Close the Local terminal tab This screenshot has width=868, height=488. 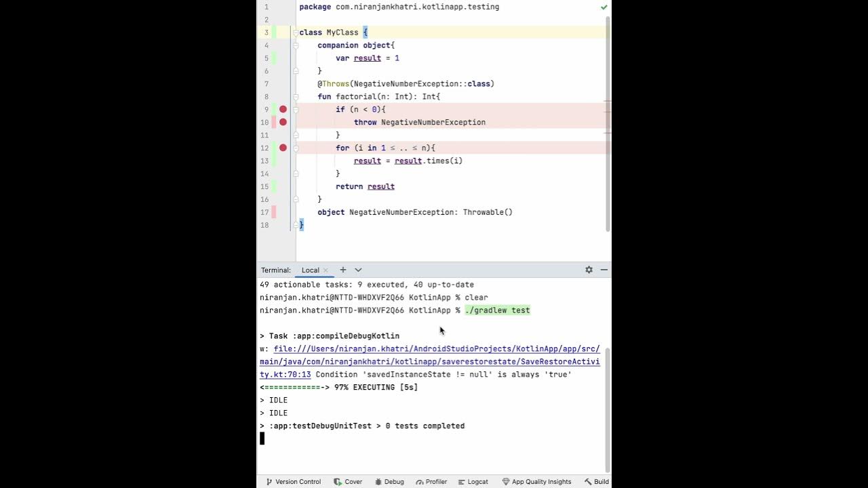click(325, 270)
